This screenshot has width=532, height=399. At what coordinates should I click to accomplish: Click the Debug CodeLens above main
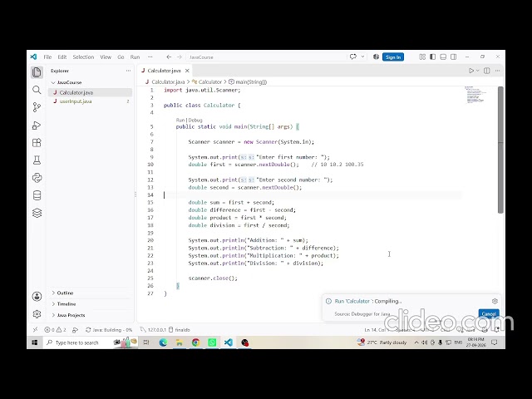point(195,120)
